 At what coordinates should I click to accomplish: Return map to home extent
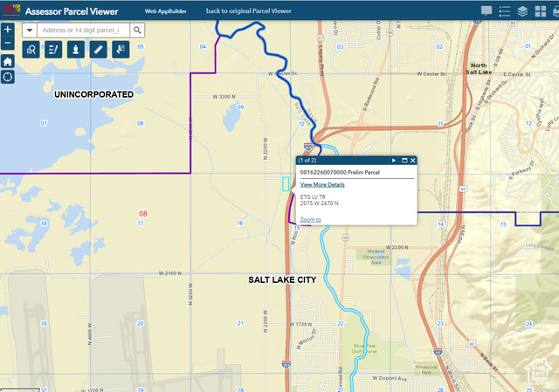coord(7,61)
